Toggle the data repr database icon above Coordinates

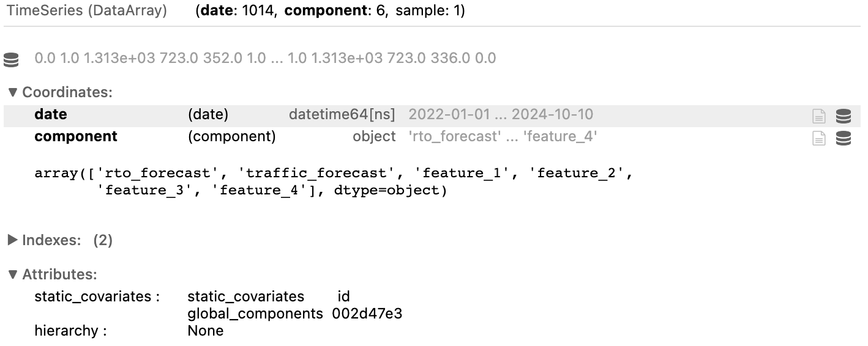(11, 59)
